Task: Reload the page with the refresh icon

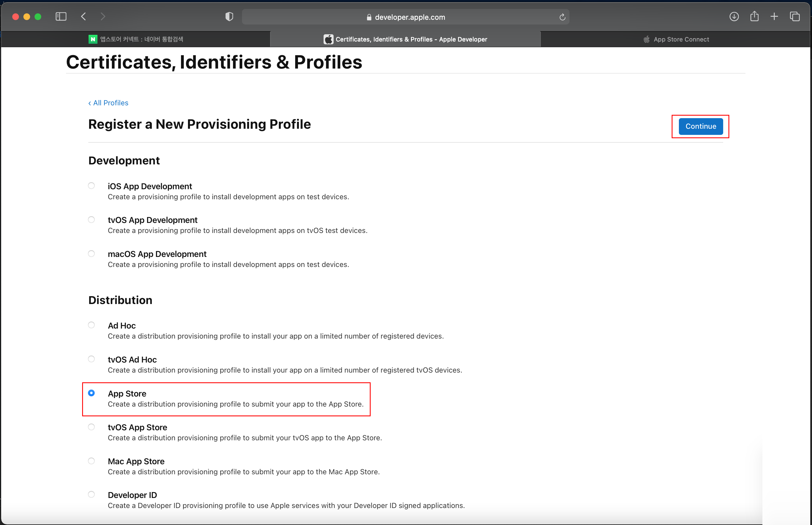Action: click(562, 17)
